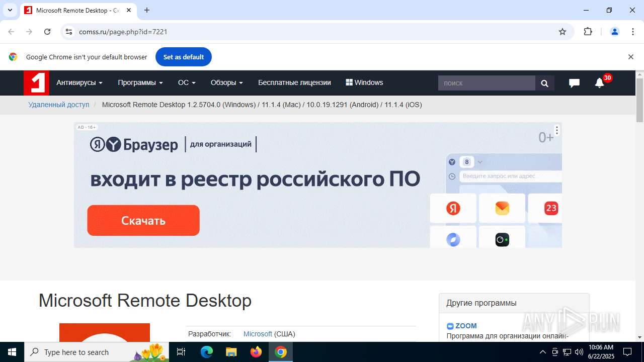
Task: Click the search magnifier button on site
Action: (x=544, y=83)
